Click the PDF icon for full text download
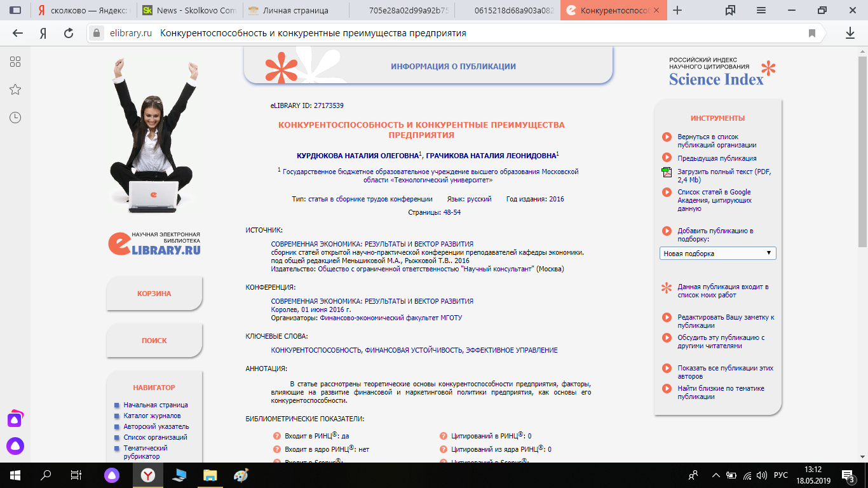 [x=667, y=172]
